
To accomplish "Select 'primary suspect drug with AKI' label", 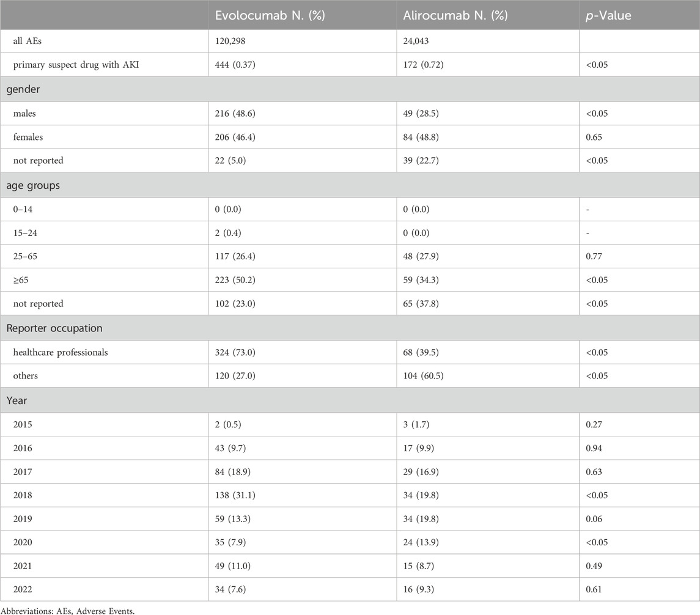I will pos(76,65).
